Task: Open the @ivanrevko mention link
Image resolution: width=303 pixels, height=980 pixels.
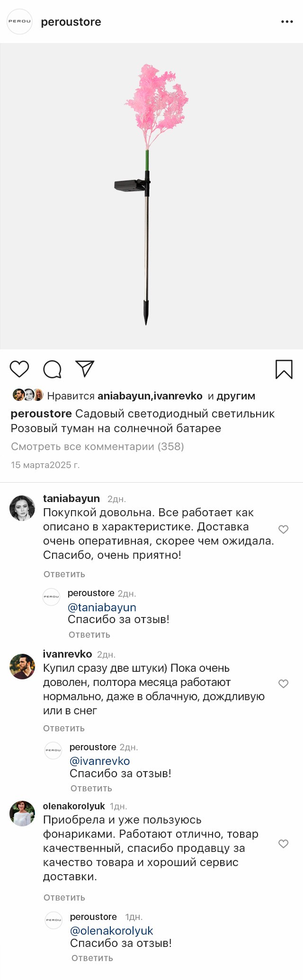Action: (100, 761)
